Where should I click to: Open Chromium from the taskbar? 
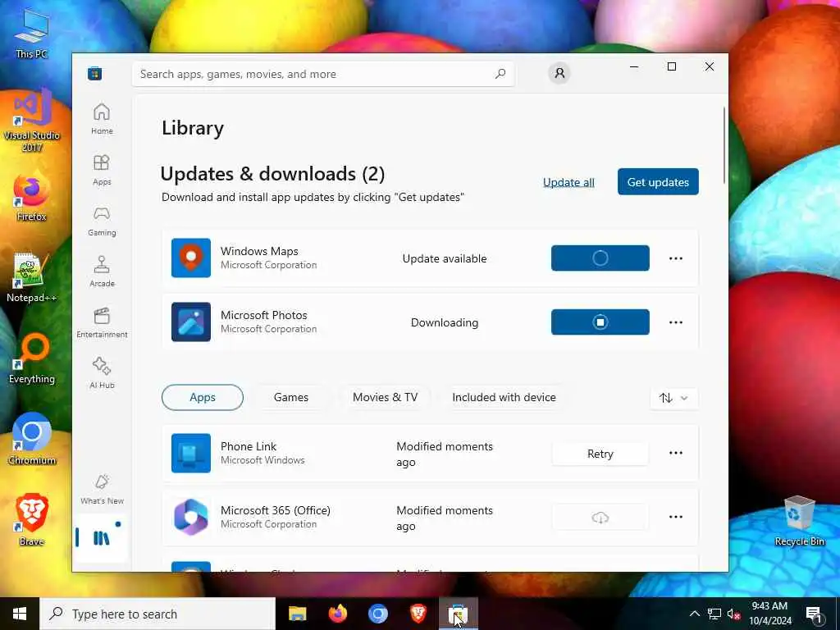tap(377, 614)
